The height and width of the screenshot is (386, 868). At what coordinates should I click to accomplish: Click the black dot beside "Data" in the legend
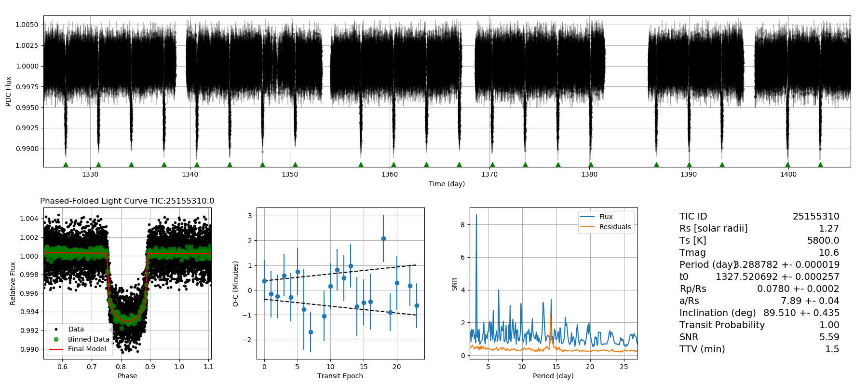pos(56,329)
